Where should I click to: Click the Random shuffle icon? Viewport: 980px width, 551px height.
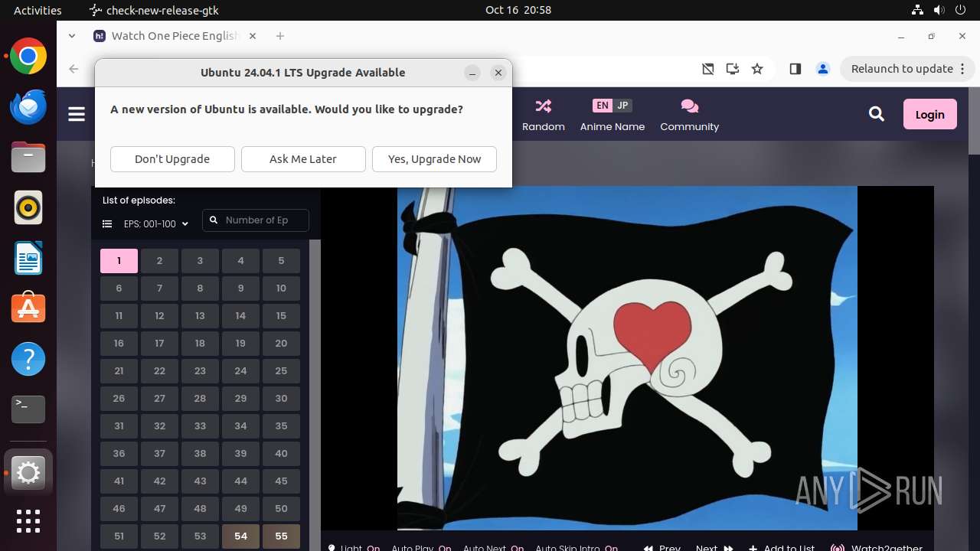point(544,106)
